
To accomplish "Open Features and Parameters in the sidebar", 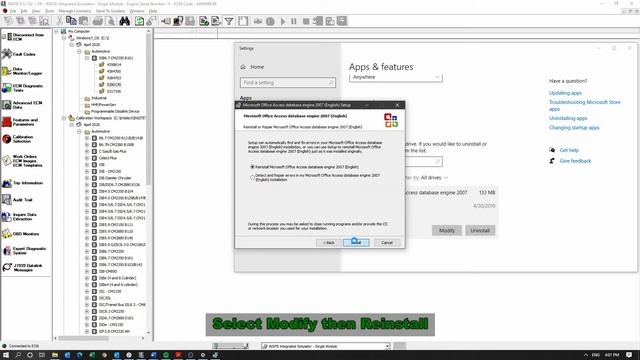I will pos(20,122).
